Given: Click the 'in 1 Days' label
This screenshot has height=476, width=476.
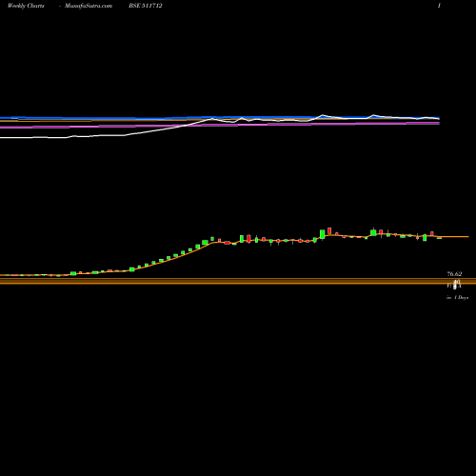Looking at the screenshot, I should [x=457, y=298].
